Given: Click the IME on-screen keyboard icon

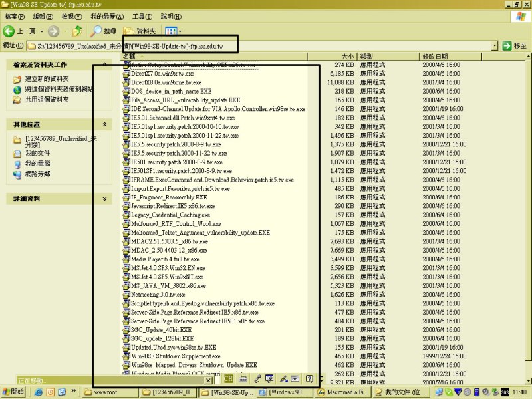Looking at the screenshot, I should (x=243, y=379).
